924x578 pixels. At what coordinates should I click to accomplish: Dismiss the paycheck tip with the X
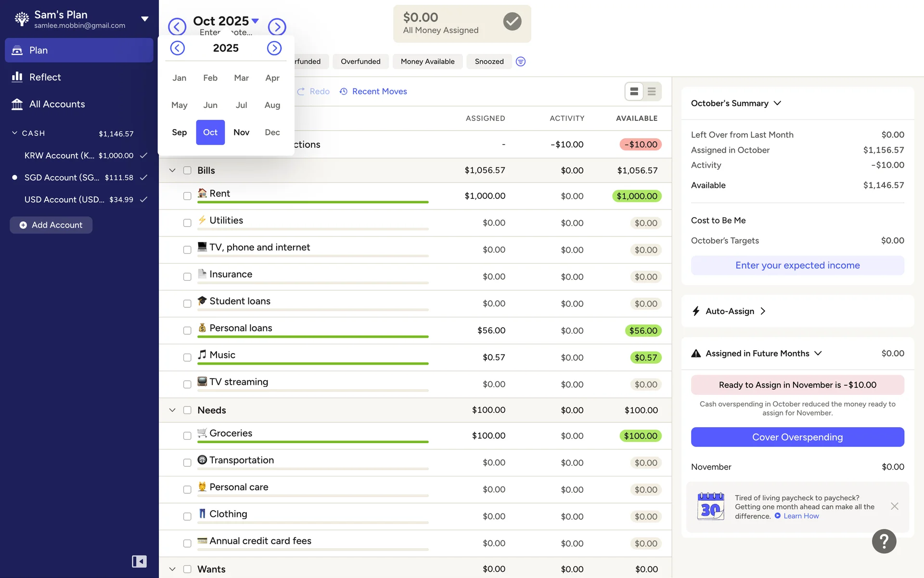click(894, 506)
